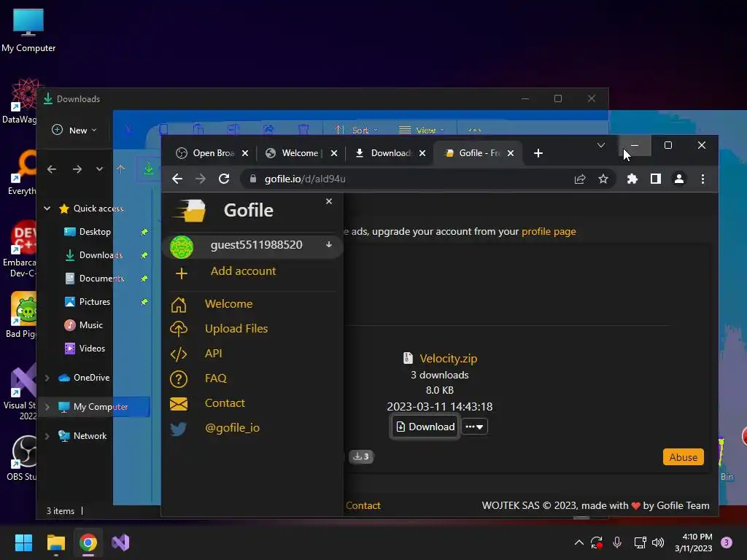This screenshot has width=747, height=560.
Task: Click Chrome icon on the taskbar
Action: [88, 542]
